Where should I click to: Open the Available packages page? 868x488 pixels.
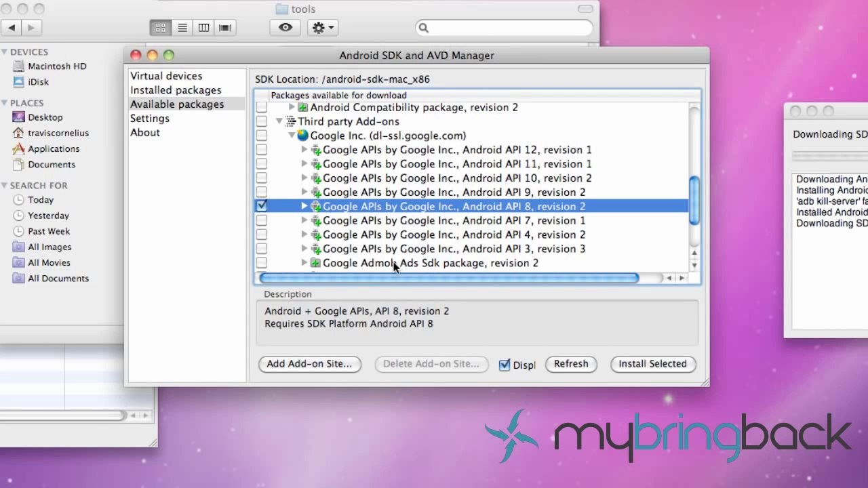tap(177, 104)
